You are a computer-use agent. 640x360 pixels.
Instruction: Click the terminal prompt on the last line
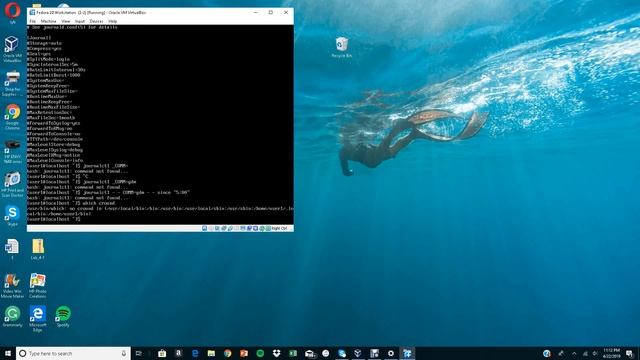click(54, 219)
